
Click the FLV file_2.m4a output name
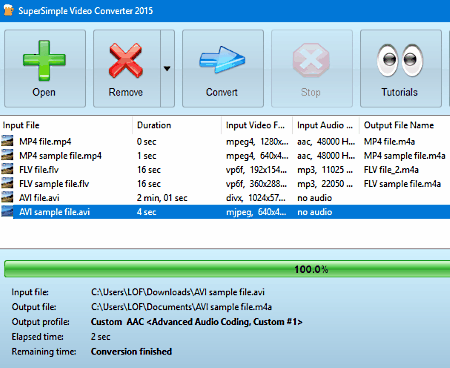pyautogui.click(x=391, y=170)
